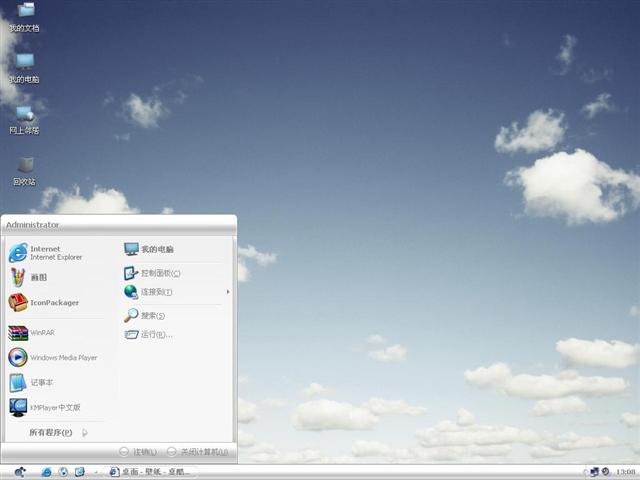Click the 关闭计算机(U) shut down button
This screenshot has height=480, width=640.
197,452
